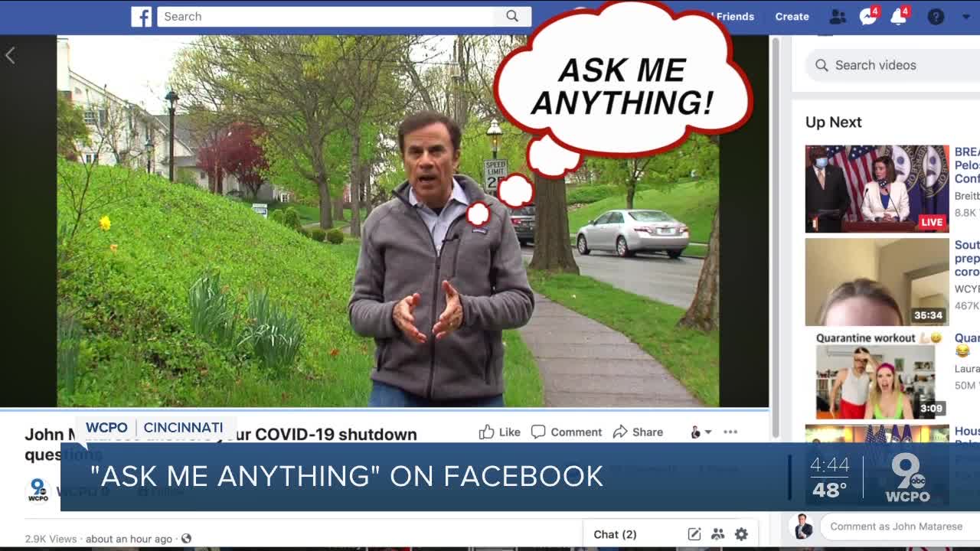
Task: Click the back chevron left of the video
Action: (x=10, y=55)
